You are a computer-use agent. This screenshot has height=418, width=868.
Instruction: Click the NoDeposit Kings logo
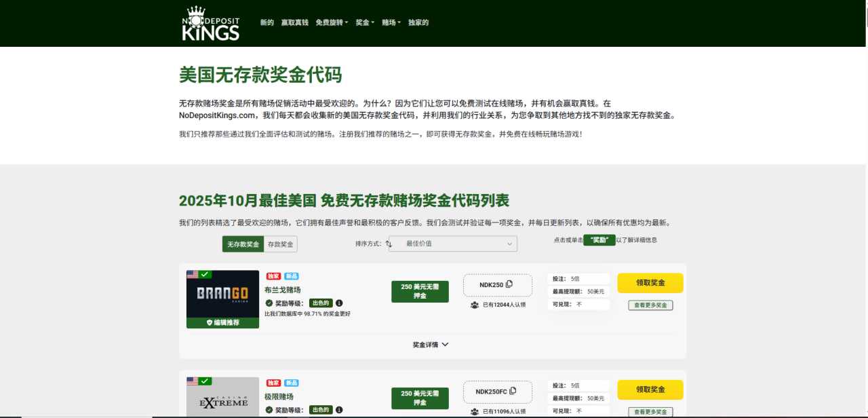click(211, 23)
